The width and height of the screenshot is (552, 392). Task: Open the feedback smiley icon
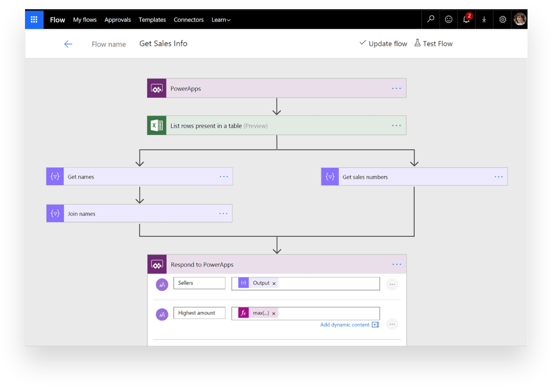(x=448, y=19)
